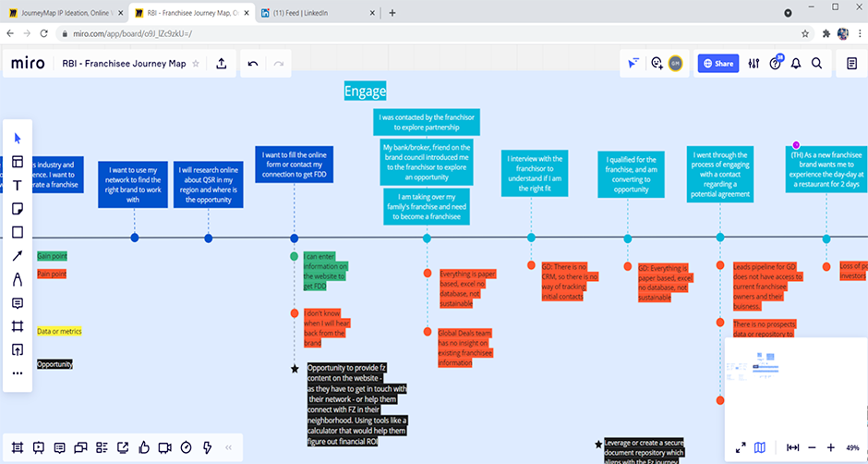Open frames panel in bottom toolbar
Viewport: 868px width, 464px height.
point(18,447)
